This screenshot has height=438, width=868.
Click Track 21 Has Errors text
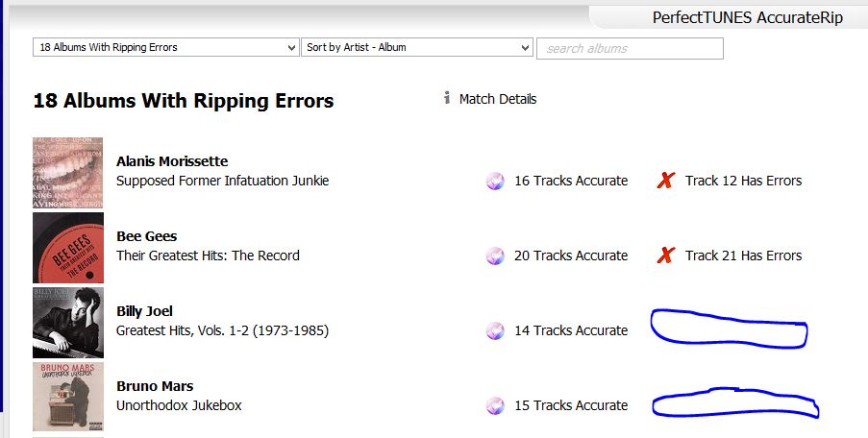click(x=743, y=255)
